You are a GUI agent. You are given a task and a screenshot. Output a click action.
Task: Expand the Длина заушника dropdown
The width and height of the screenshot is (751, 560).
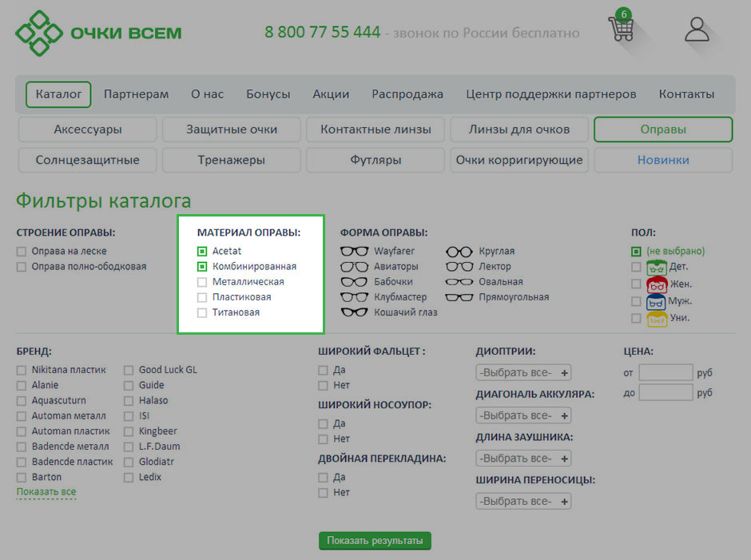click(523, 459)
